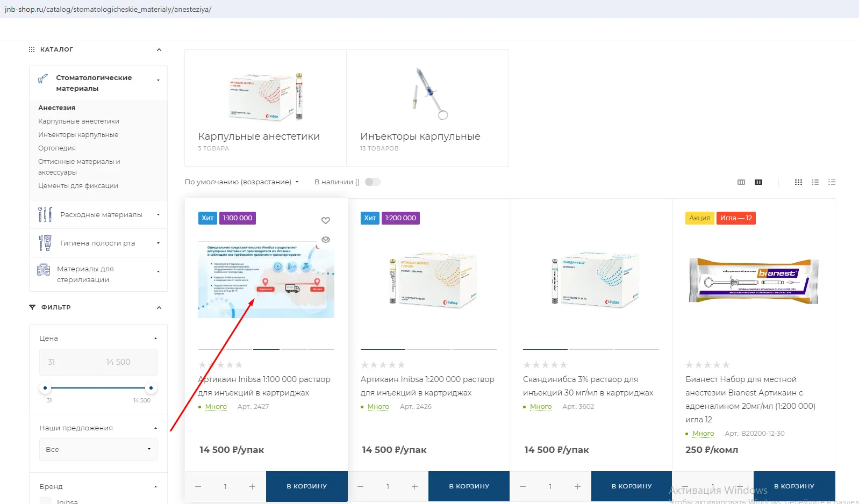Viewport: 859px width, 504px height.
Task: Expand Расходные материалы submenu arrow
Action: [x=158, y=215]
